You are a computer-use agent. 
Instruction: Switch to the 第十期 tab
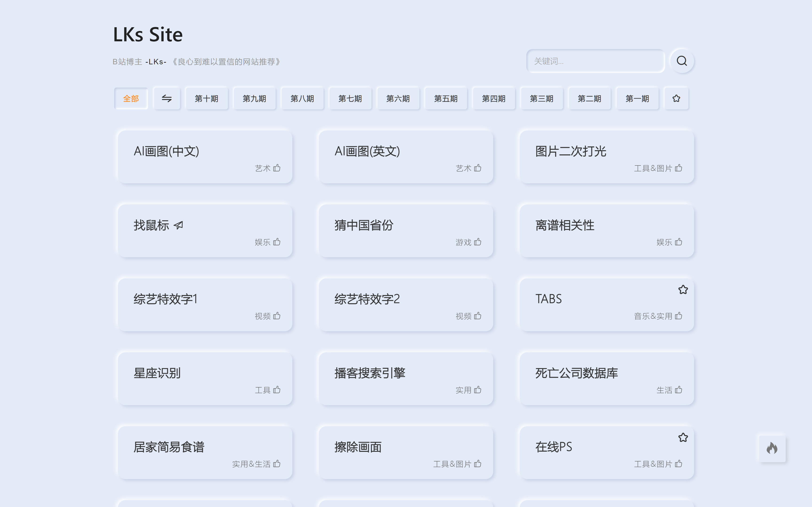pyautogui.click(x=206, y=98)
